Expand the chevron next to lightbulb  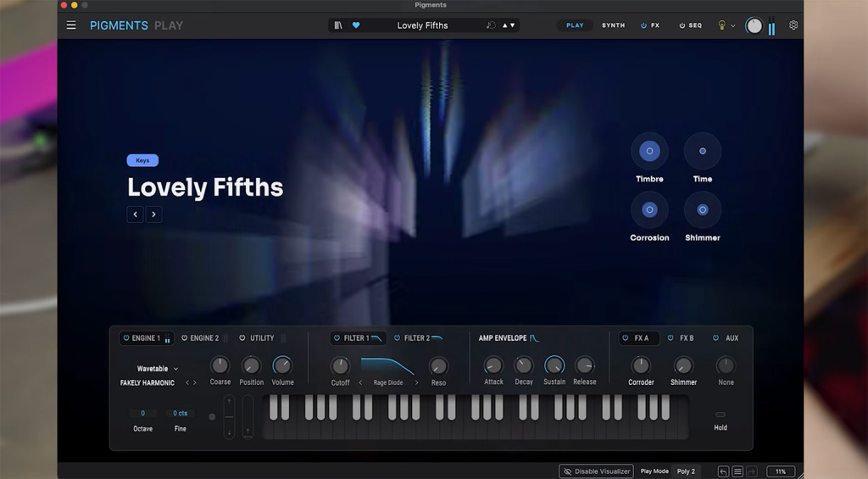(733, 25)
